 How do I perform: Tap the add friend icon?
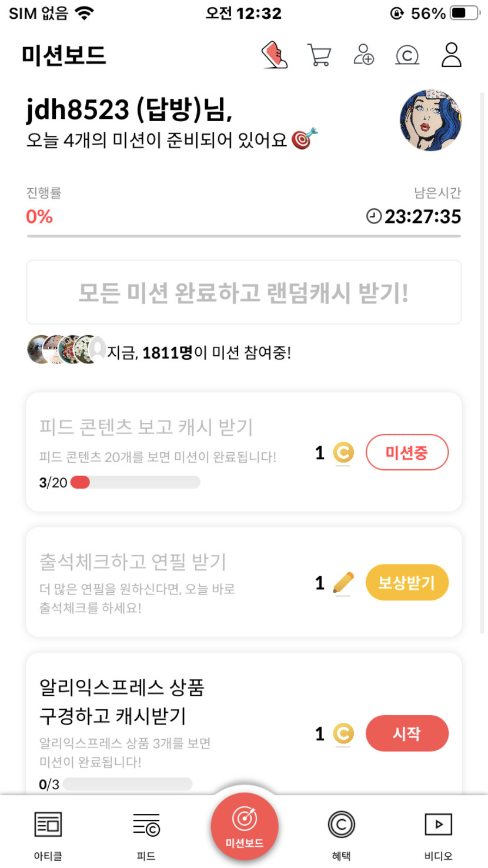click(364, 55)
